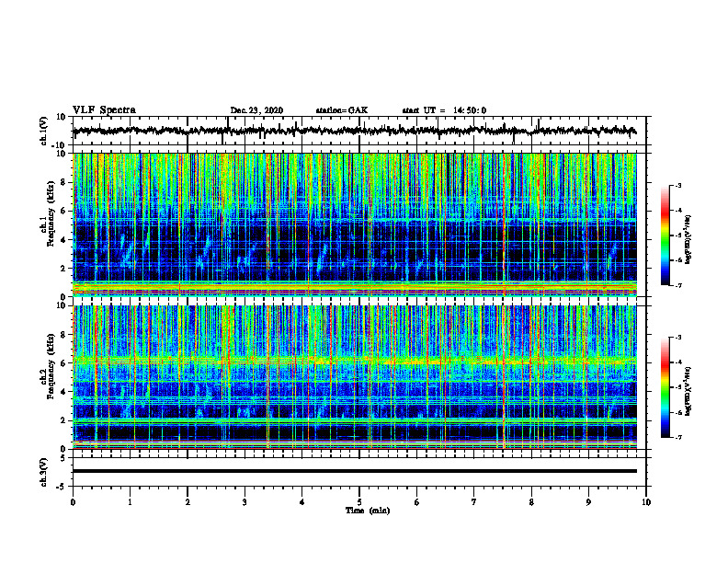728x563 pixels.
Task: Click the ch.1 'Frequency (kHz)' axis label
Action: click(52, 214)
